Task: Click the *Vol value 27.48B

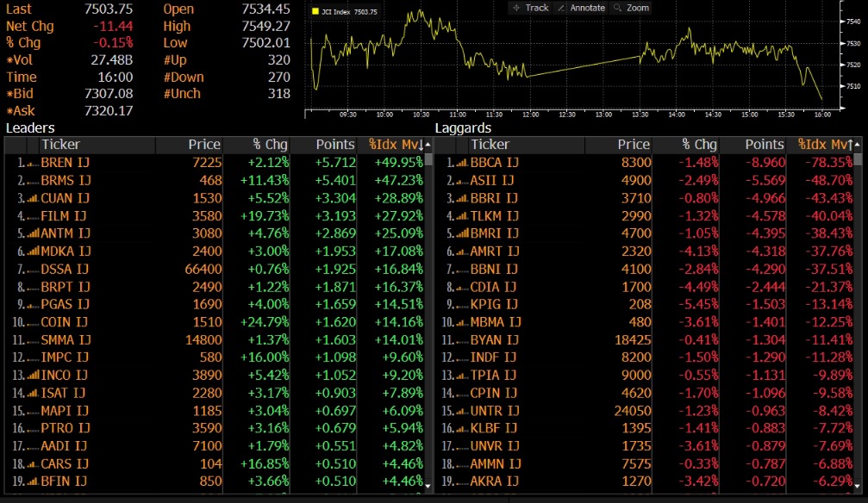Action: pos(112,60)
